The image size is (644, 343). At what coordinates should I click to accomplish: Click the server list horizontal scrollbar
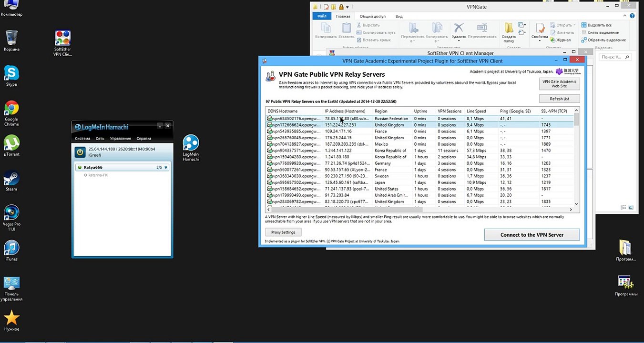coord(419,210)
